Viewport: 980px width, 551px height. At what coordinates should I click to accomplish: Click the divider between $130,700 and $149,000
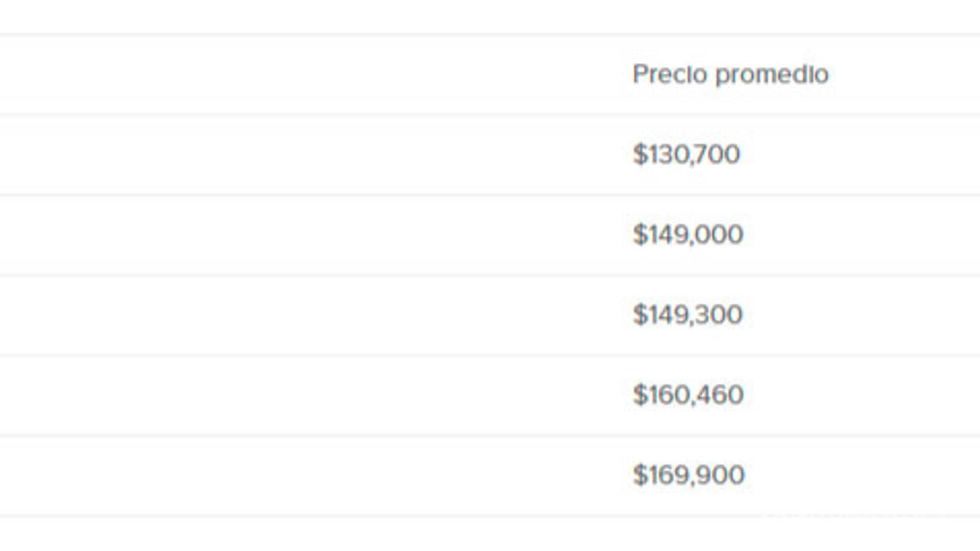click(x=490, y=195)
